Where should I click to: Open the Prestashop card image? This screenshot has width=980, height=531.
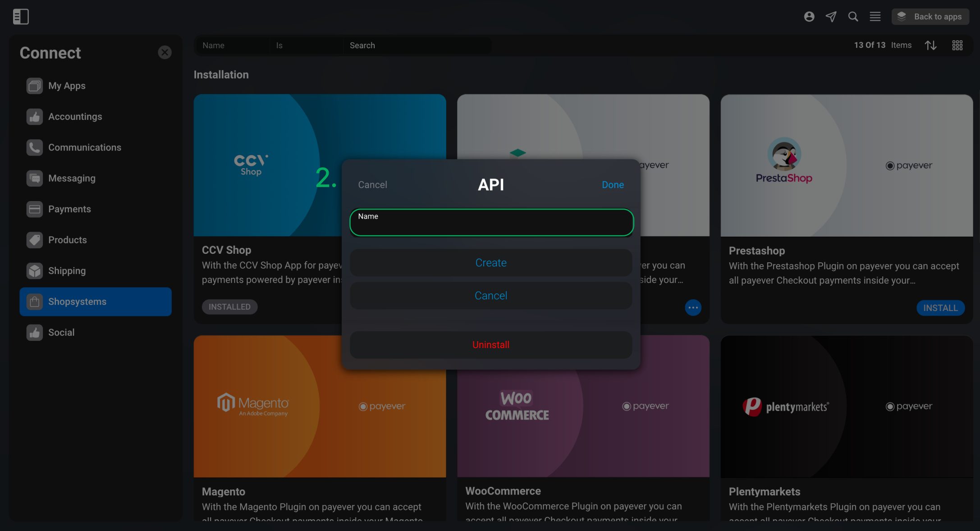pos(847,165)
